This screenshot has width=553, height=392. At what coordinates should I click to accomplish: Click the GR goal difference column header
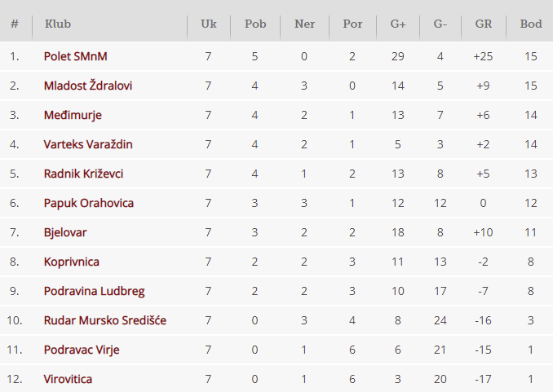483,24
